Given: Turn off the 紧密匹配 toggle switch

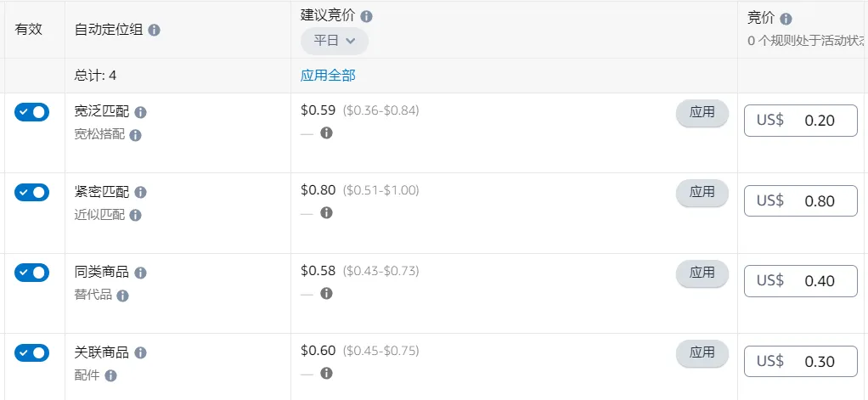Looking at the screenshot, I should point(31,193).
